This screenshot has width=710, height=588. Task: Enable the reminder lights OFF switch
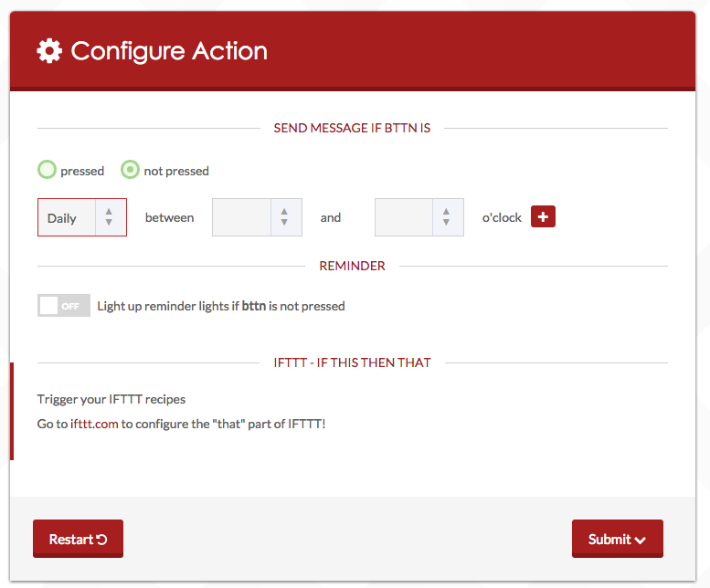coord(64,306)
